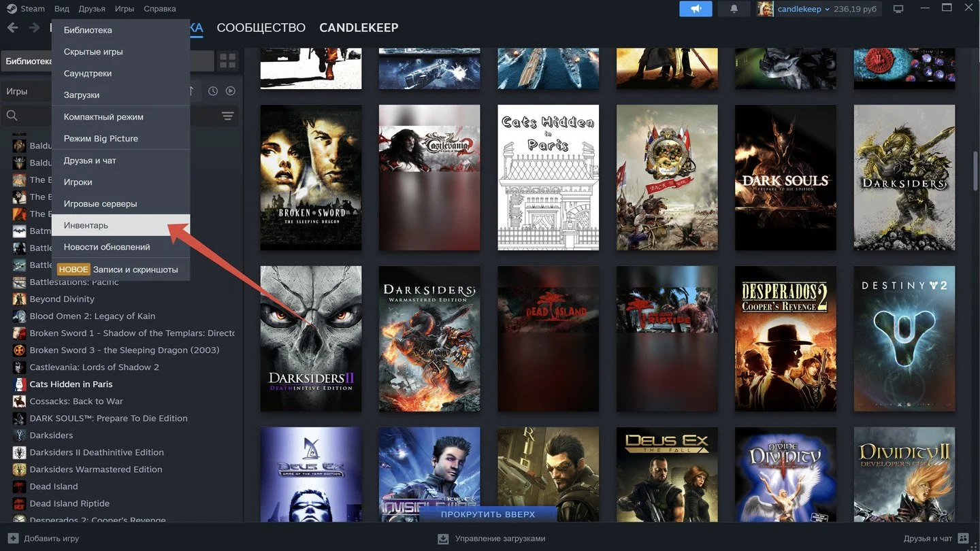Open the CANDLEKEEP profile tab
Screen dimensions: 980x551
[x=359, y=28]
